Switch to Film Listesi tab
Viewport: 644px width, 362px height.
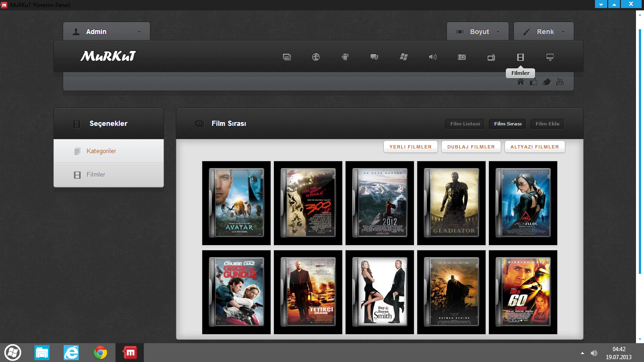[465, 124]
